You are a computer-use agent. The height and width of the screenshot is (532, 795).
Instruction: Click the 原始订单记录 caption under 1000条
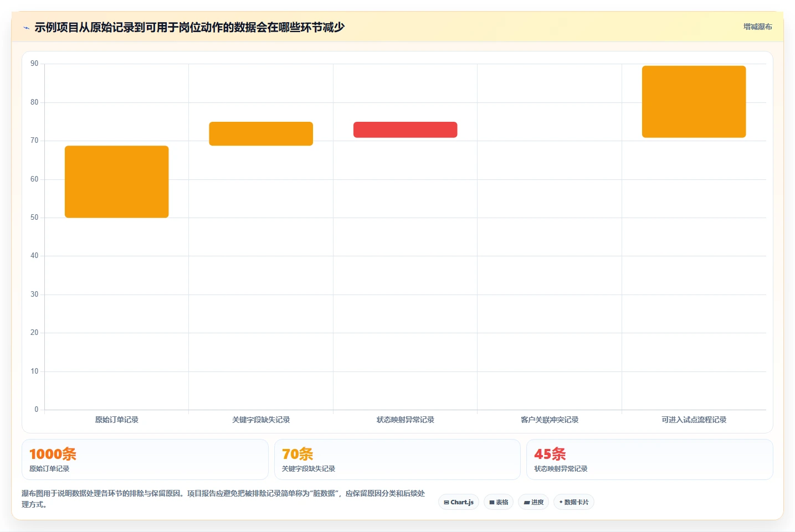pyautogui.click(x=49, y=468)
